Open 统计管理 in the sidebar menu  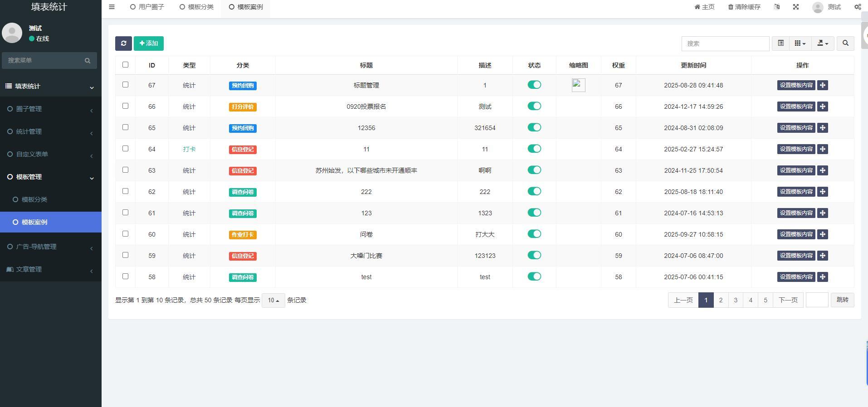tap(29, 131)
